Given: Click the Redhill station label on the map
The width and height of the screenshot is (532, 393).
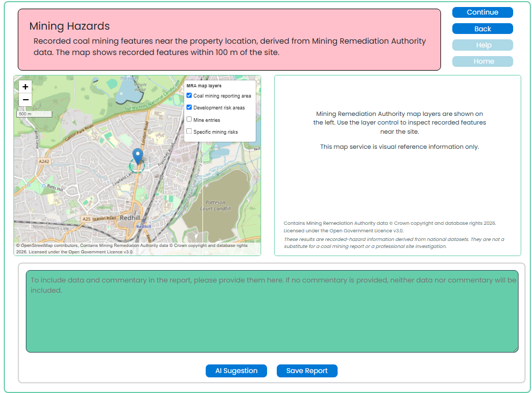Looking at the screenshot, I should coord(144,226).
